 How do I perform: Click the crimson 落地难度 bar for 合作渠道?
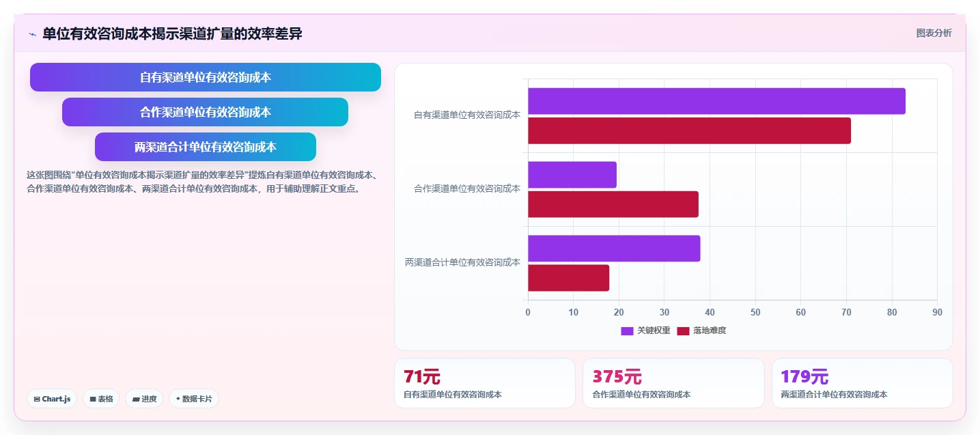click(613, 204)
